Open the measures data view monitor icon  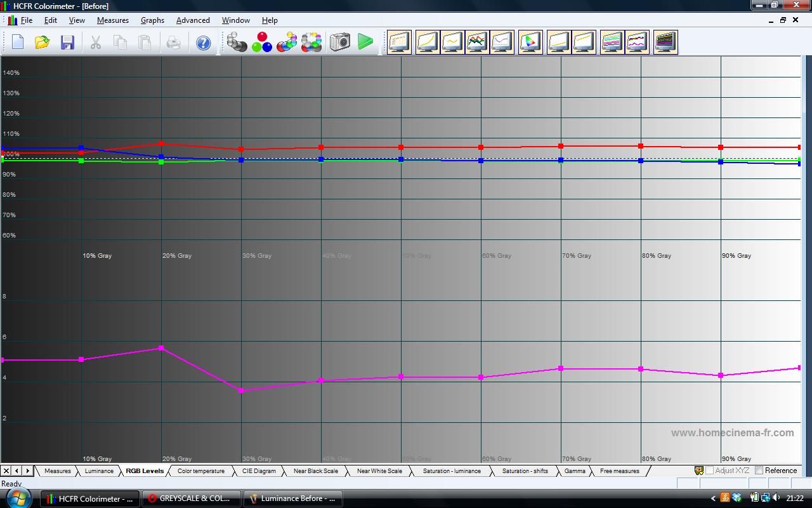pyautogui.click(x=400, y=43)
